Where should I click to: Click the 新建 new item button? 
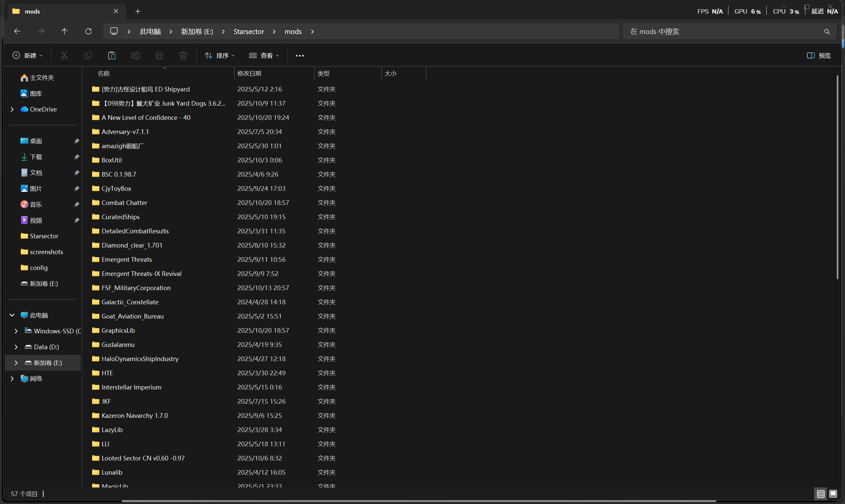(27, 55)
